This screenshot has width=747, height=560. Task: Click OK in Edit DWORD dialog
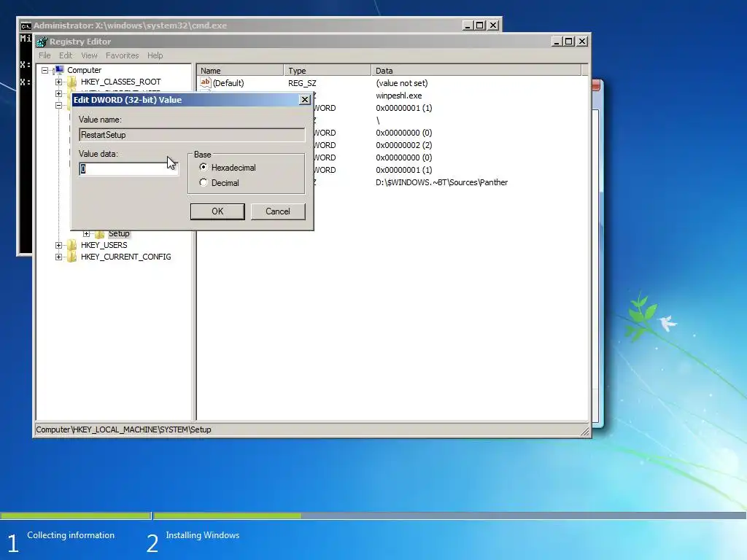pyautogui.click(x=217, y=211)
